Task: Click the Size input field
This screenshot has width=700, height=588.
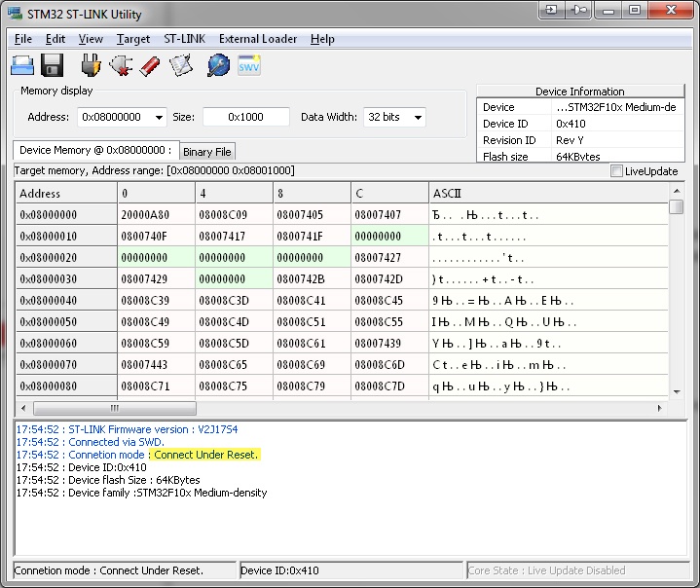Action: click(245, 117)
